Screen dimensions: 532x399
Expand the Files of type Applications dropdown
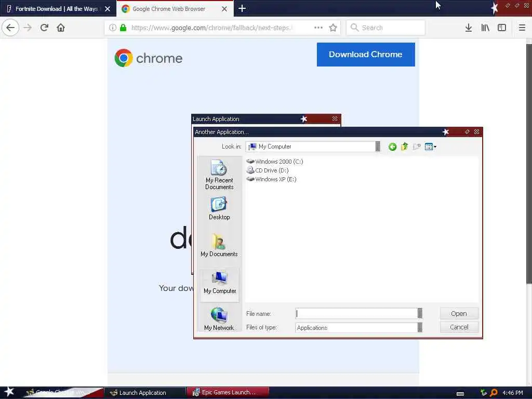coord(420,327)
